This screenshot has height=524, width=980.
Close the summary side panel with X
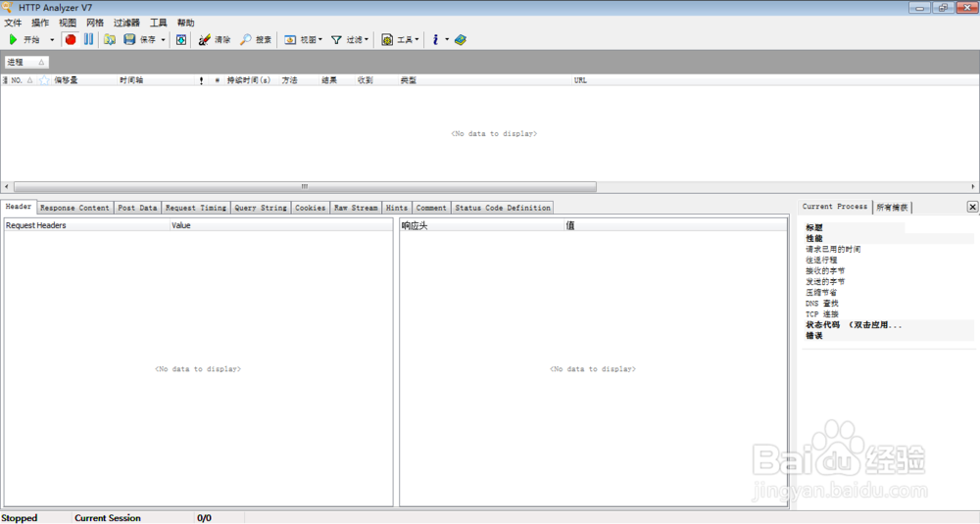pos(972,207)
